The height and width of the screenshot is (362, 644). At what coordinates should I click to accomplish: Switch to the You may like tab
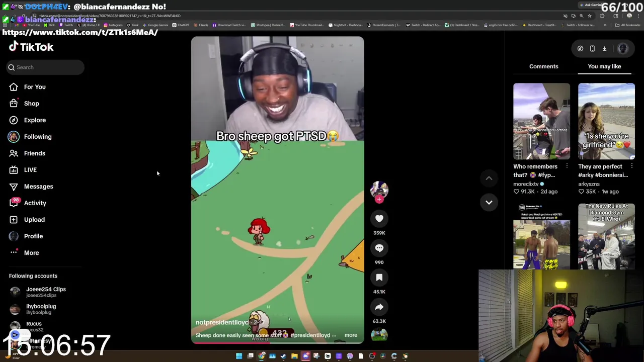coord(604,66)
